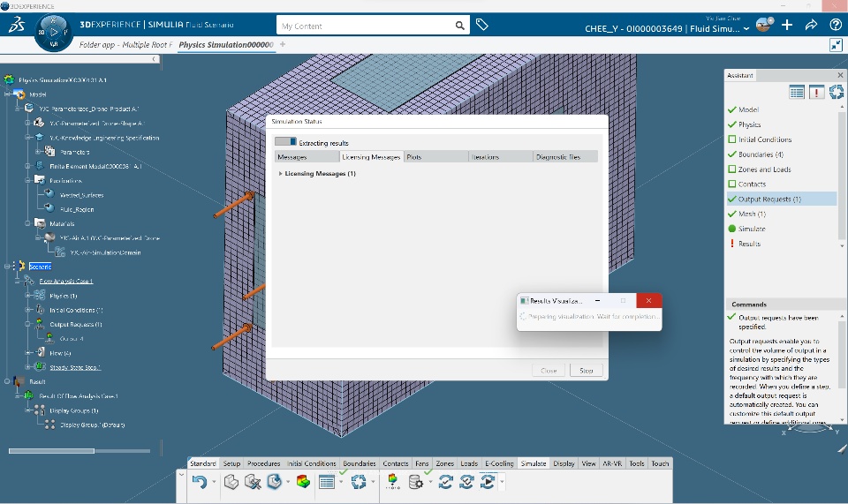
Task: Click the database settings gear icon
Action: 415,481
